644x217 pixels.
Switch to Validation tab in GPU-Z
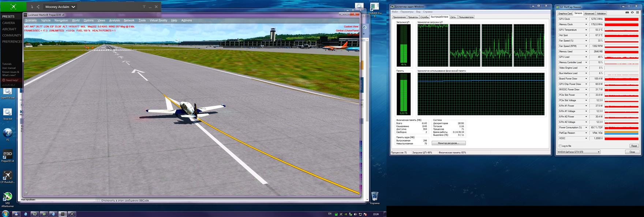(602, 14)
